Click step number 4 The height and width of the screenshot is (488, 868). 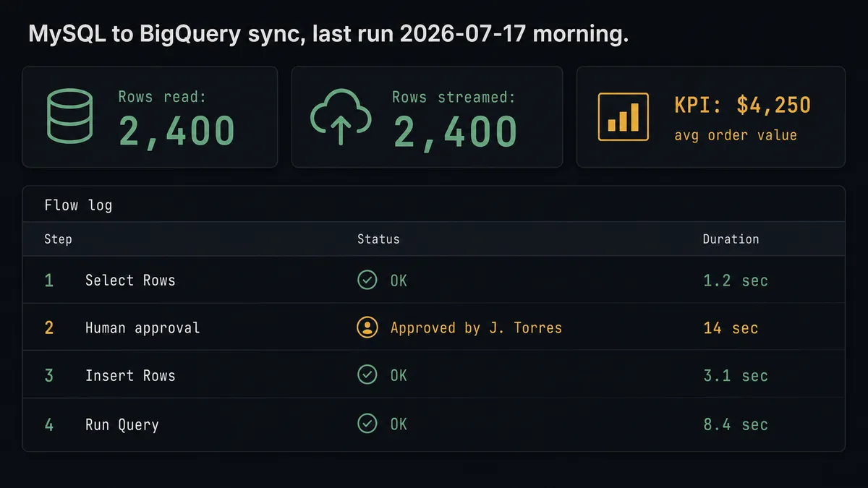(49, 424)
